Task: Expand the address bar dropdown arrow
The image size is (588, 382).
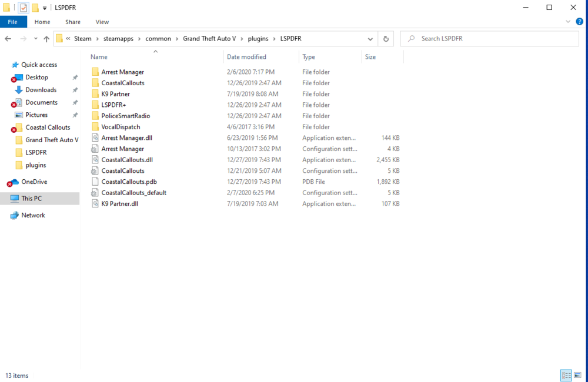Action: click(370, 38)
